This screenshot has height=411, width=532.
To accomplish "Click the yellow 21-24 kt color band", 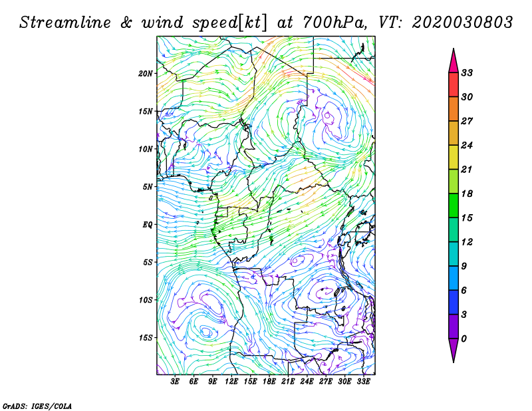I will (x=454, y=157).
